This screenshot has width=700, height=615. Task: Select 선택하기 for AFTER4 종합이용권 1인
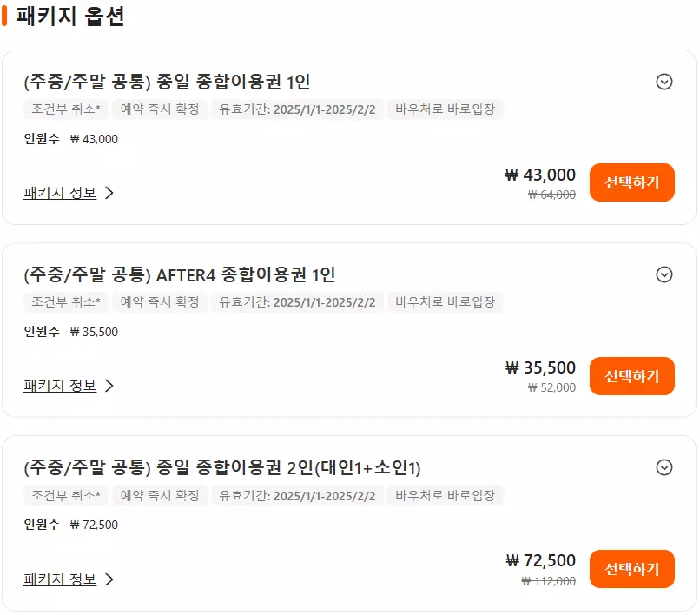point(632,375)
